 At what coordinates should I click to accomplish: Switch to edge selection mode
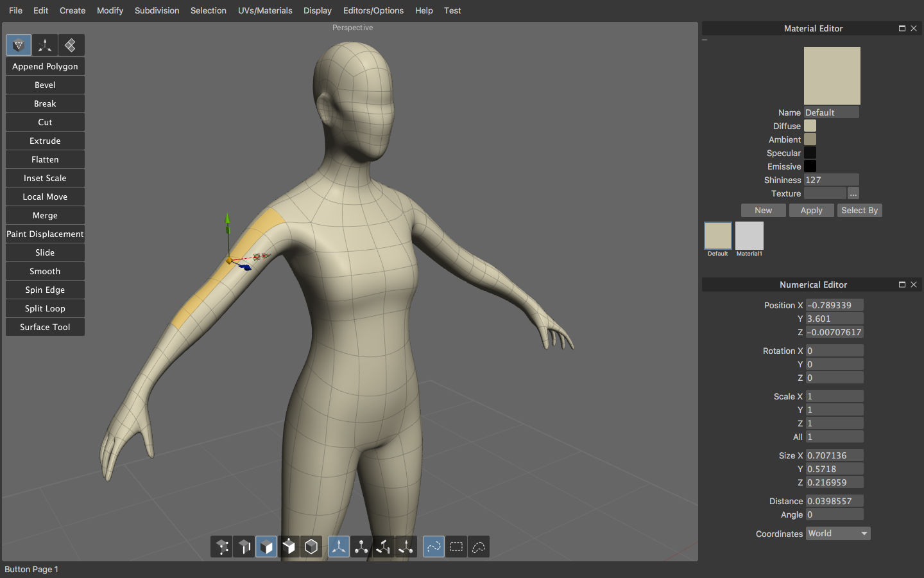point(244,547)
